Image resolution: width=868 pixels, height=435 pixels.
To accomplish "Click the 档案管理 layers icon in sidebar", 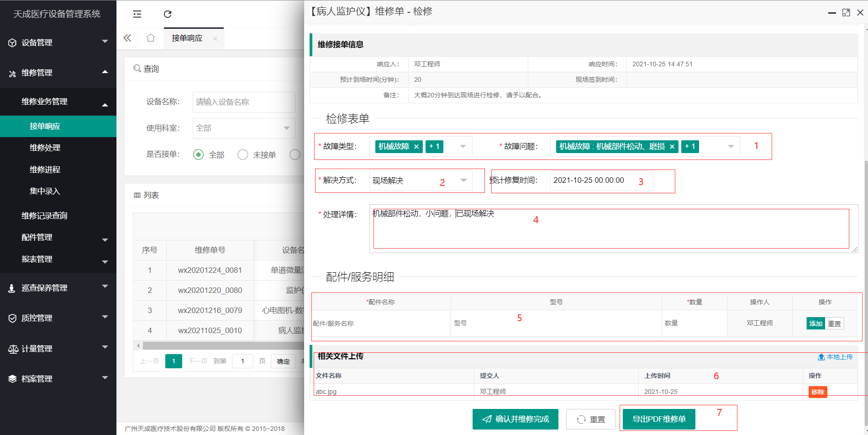I will point(12,379).
